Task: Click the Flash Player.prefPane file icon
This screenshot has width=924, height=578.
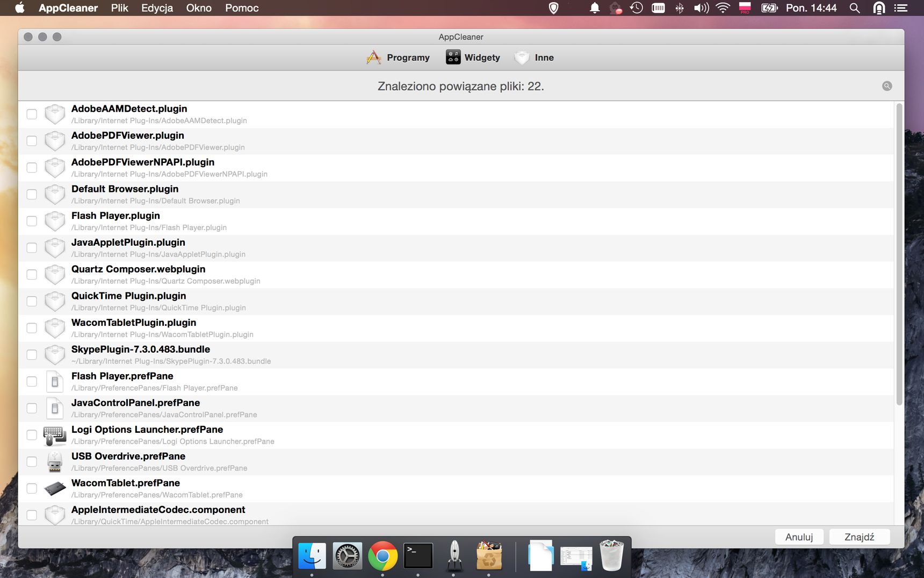Action: [x=55, y=382]
